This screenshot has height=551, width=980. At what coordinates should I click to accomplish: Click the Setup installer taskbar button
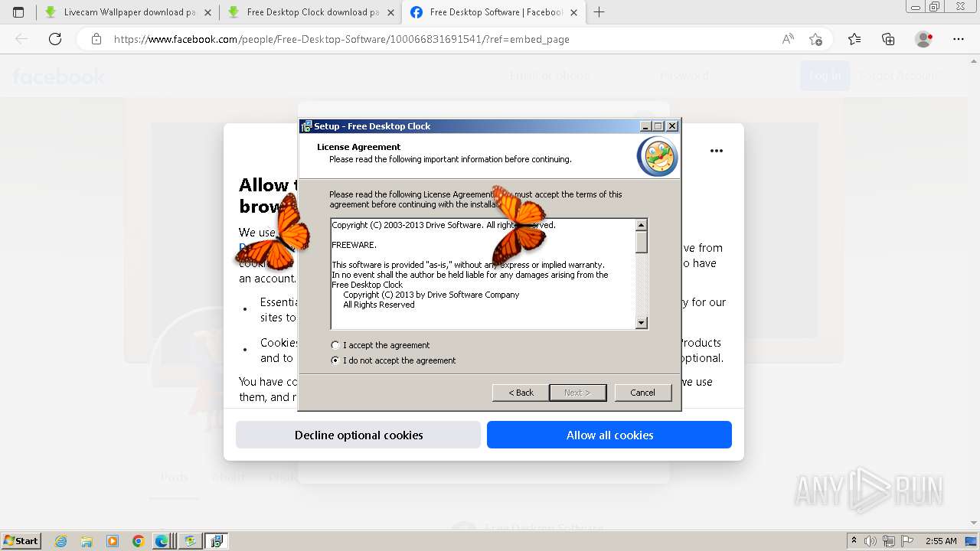click(216, 541)
